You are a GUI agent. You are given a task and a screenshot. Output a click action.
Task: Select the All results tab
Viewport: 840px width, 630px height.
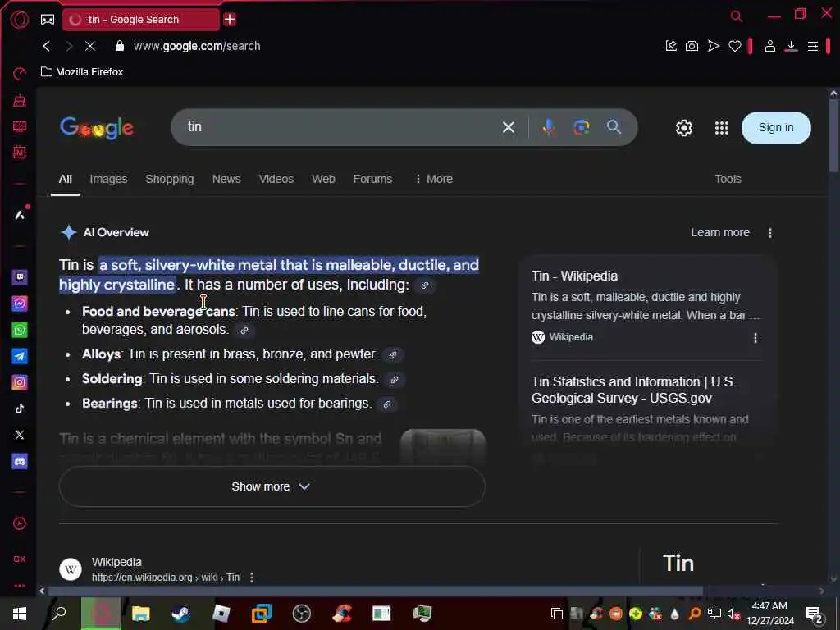pos(66,179)
